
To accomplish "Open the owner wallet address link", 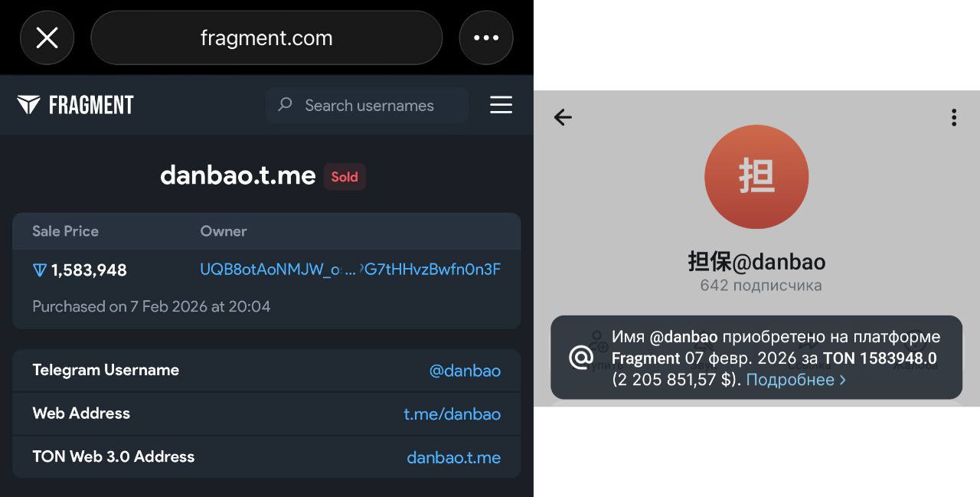I will pyautogui.click(x=350, y=270).
